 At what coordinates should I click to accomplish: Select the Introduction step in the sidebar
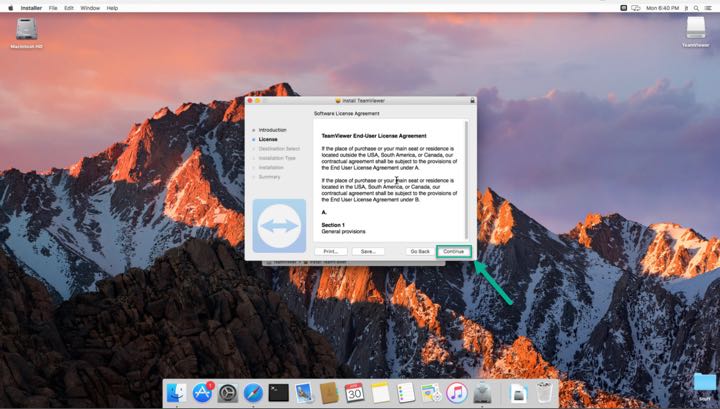tap(272, 130)
